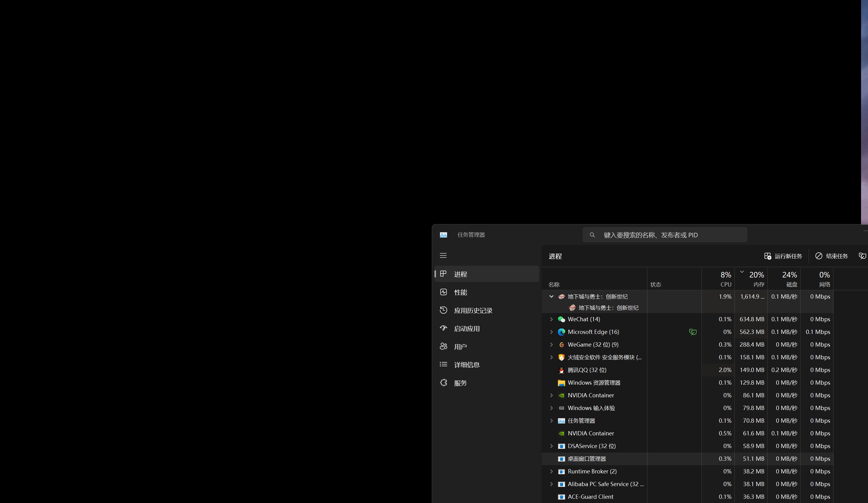This screenshot has width=868, height=503.
Task: Click the Run new task icon
Action: point(767,256)
